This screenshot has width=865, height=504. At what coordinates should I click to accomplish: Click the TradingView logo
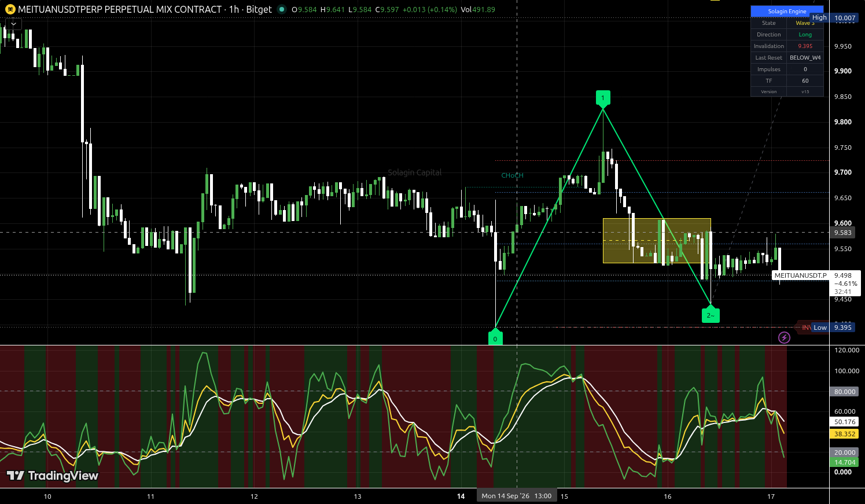53,476
